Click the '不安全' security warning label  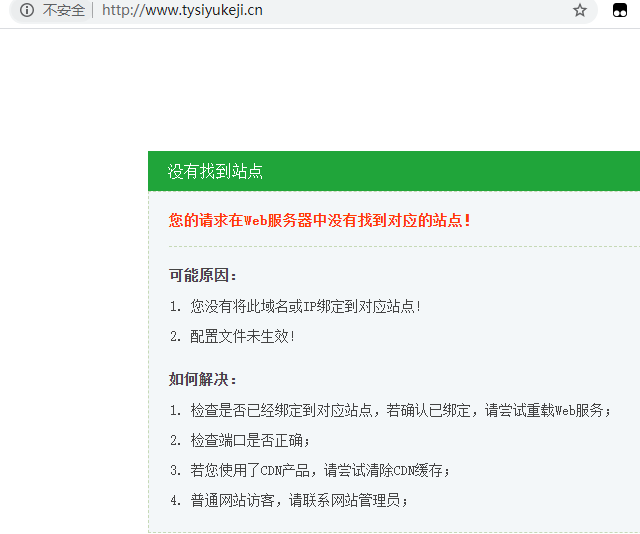[64, 10]
